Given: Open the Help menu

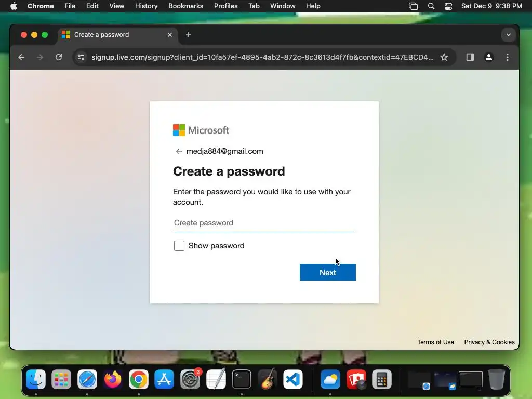Looking at the screenshot, I should click(313, 6).
